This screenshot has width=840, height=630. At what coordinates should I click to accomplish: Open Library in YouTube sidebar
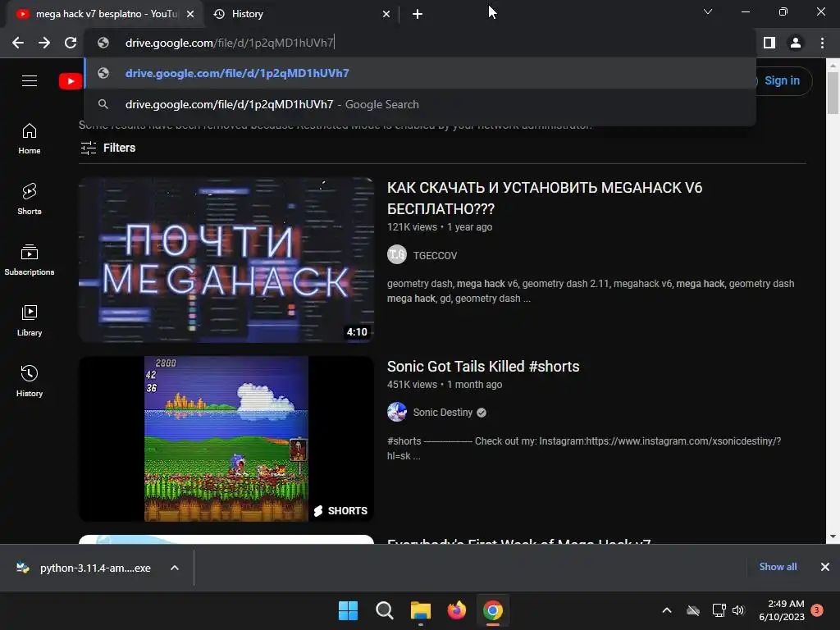click(30, 321)
